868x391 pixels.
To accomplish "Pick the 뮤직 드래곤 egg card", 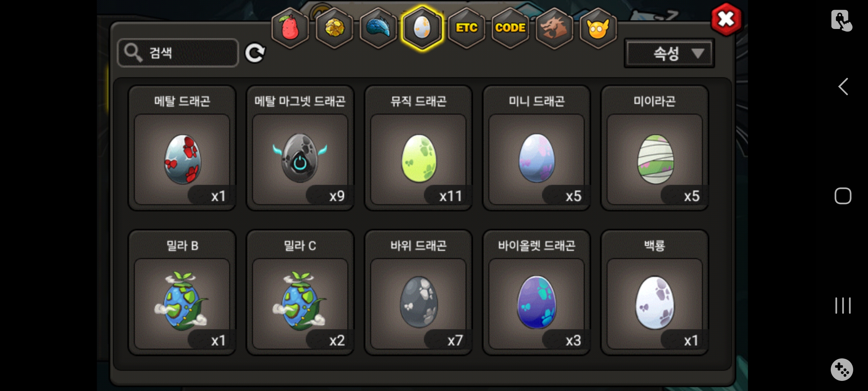I will [x=418, y=148].
